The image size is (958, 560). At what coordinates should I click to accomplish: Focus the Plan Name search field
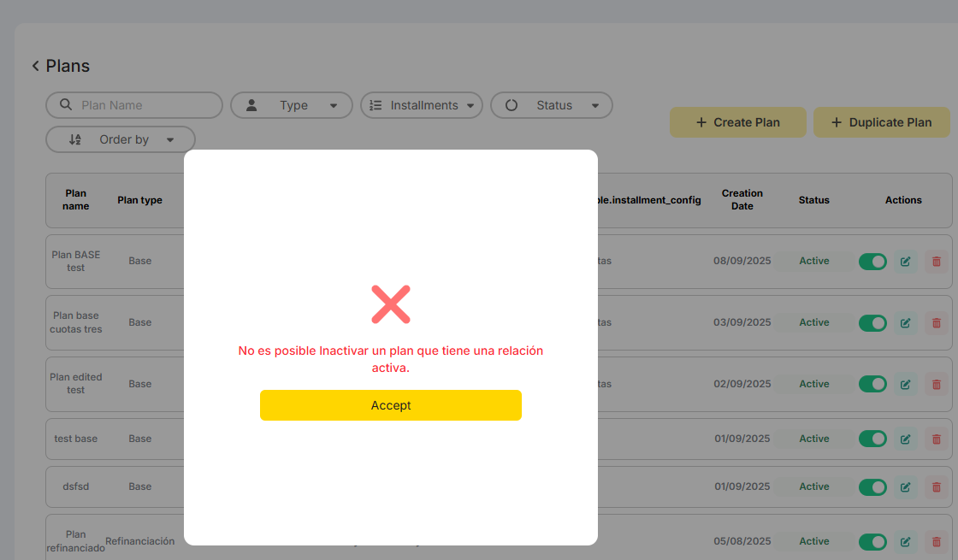(x=141, y=105)
